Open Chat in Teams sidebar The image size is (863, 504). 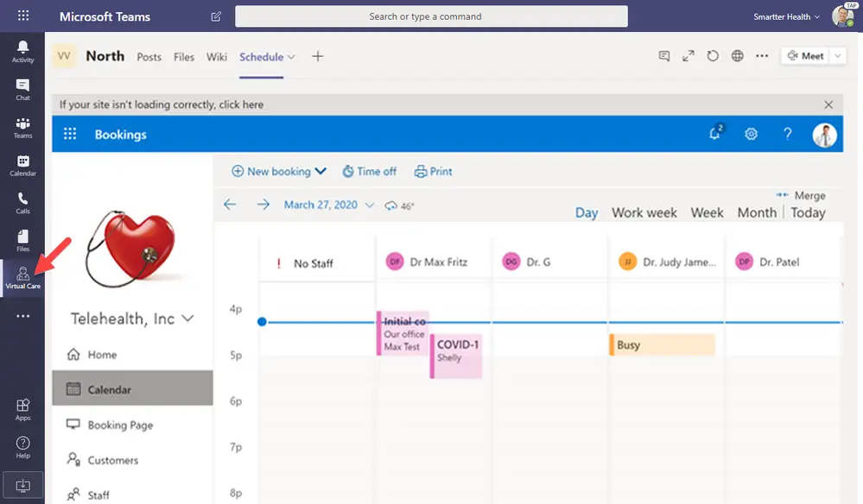pyautogui.click(x=22, y=90)
